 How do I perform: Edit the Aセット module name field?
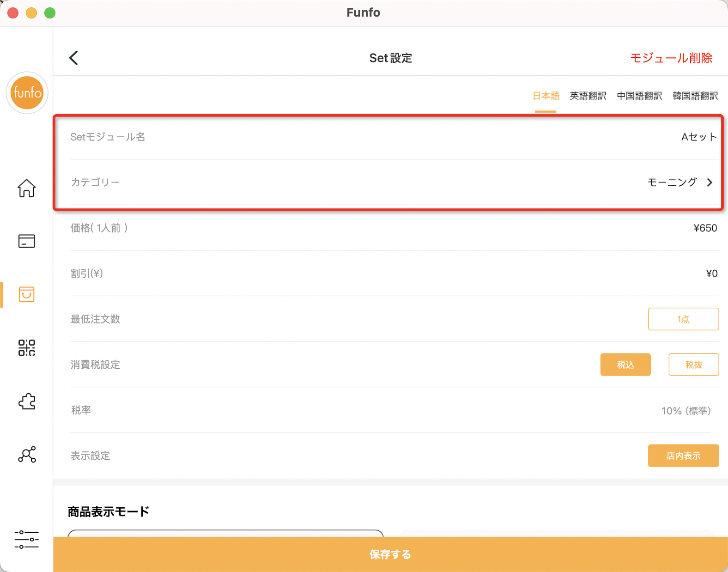699,137
